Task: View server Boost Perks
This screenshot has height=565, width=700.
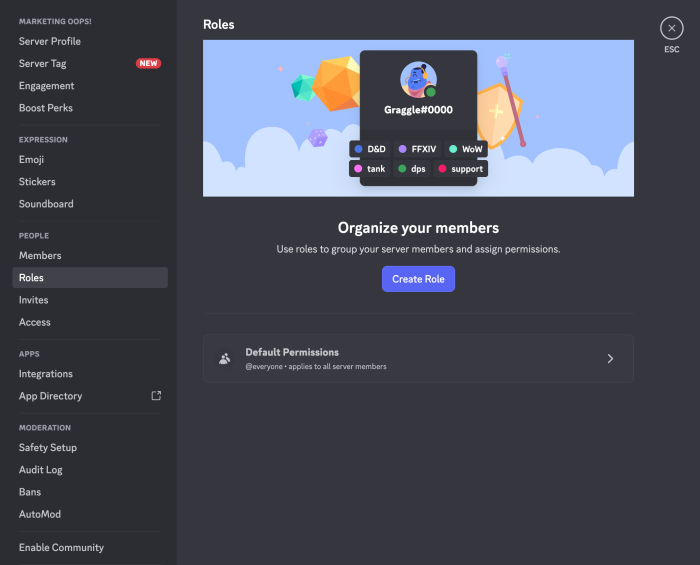Action: pyautogui.click(x=46, y=108)
